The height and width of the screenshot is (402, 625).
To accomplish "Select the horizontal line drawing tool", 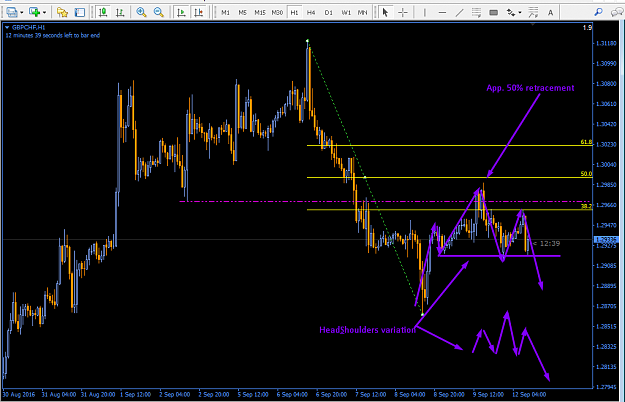I will pyautogui.click(x=442, y=12).
